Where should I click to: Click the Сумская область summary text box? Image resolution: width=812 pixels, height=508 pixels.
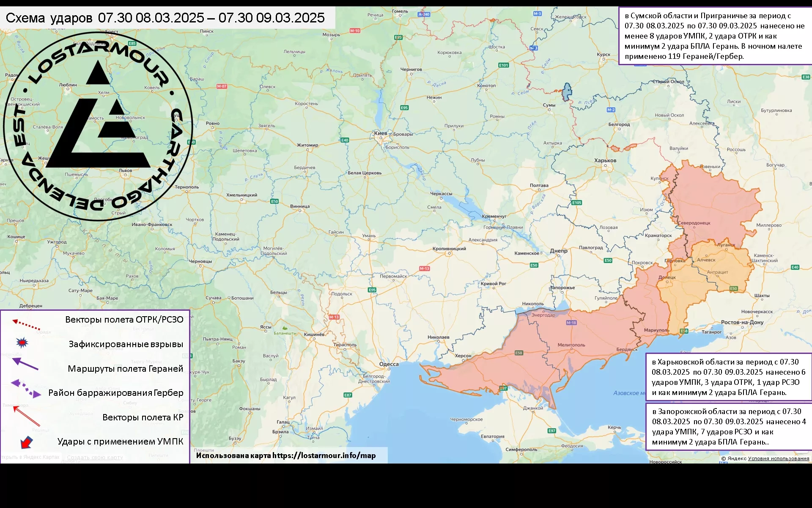[715, 36]
